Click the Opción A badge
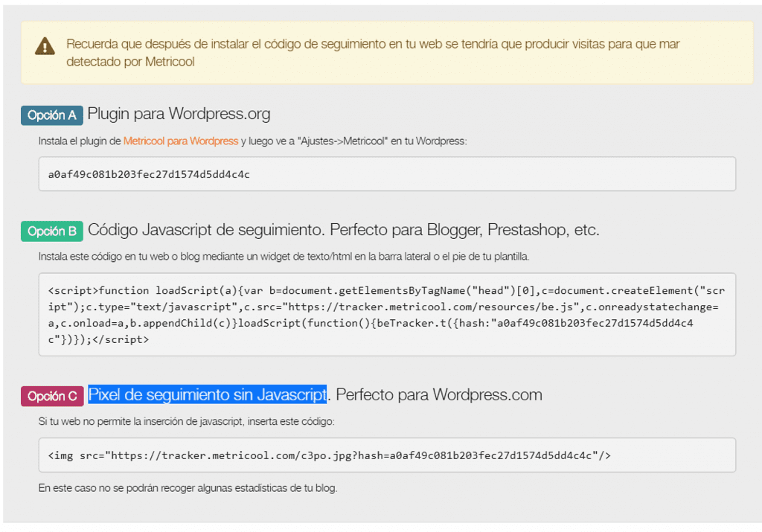The width and height of the screenshot is (762, 532). tap(51, 115)
